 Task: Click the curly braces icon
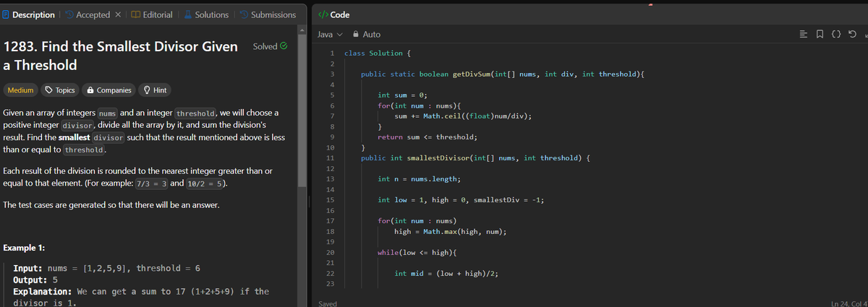point(835,34)
